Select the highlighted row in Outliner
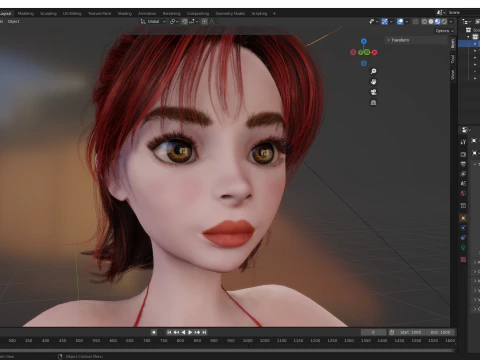Screen dimensions: 480x360 469,44
